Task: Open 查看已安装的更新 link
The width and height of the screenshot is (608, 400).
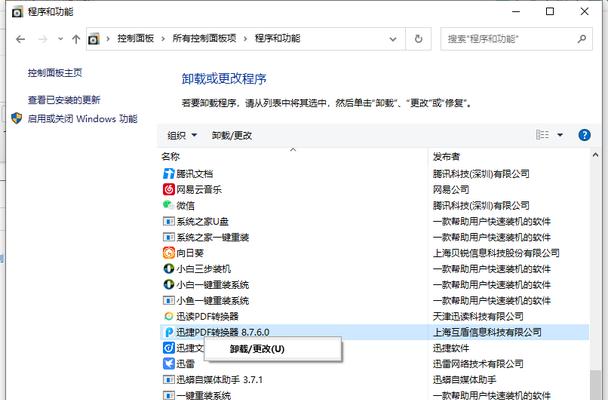Action: click(64, 100)
